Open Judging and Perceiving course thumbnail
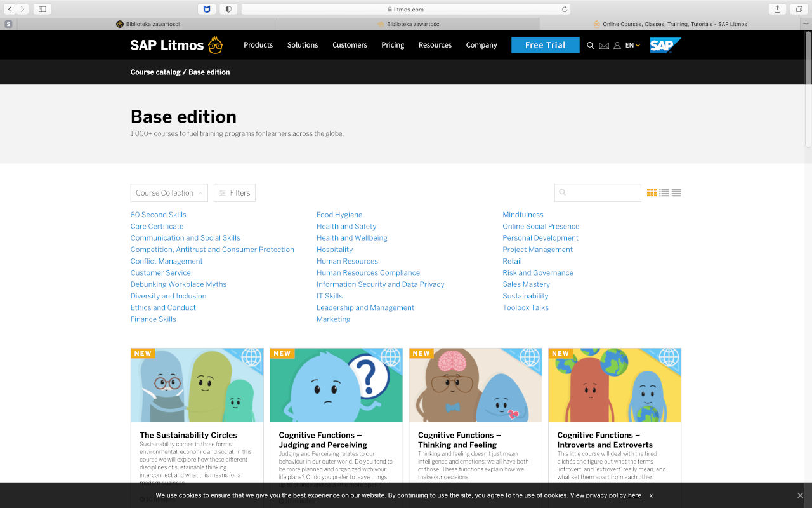The image size is (812, 508). tap(336, 385)
